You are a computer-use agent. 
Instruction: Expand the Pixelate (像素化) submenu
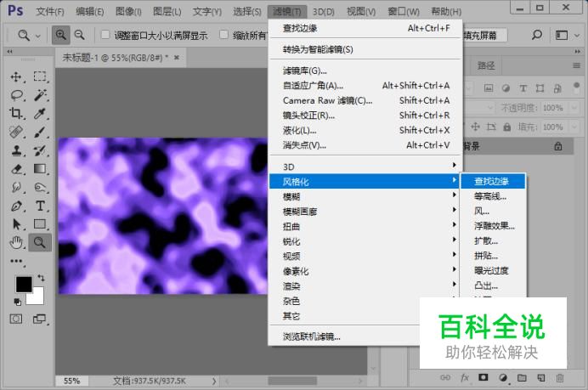pyautogui.click(x=366, y=271)
